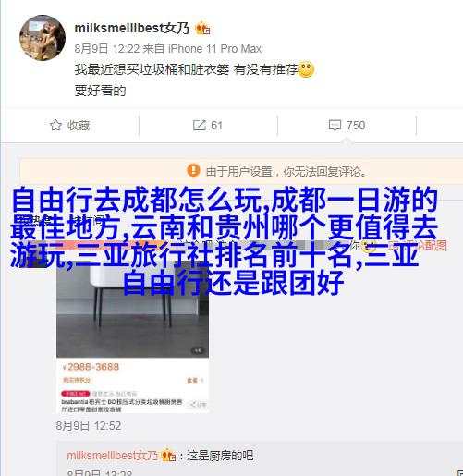
Task: Click the comment timestamp 8月9日 12:52
Action: (x=89, y=426)
